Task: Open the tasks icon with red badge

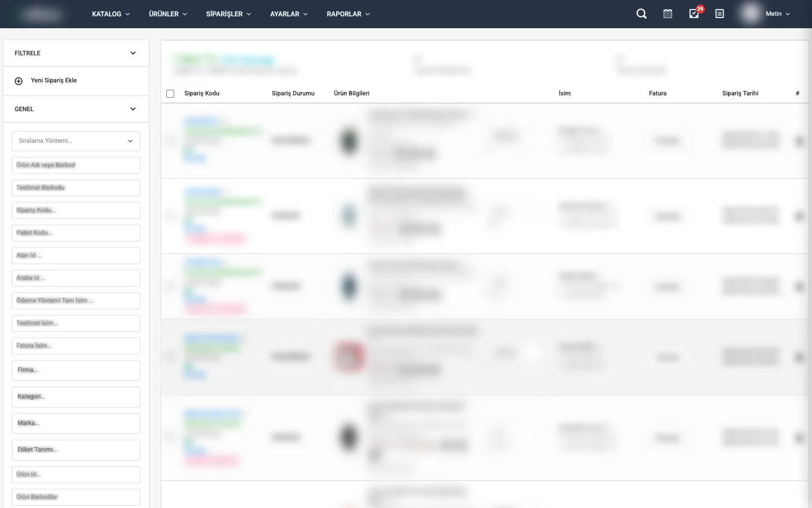Action: click(694, 14)
